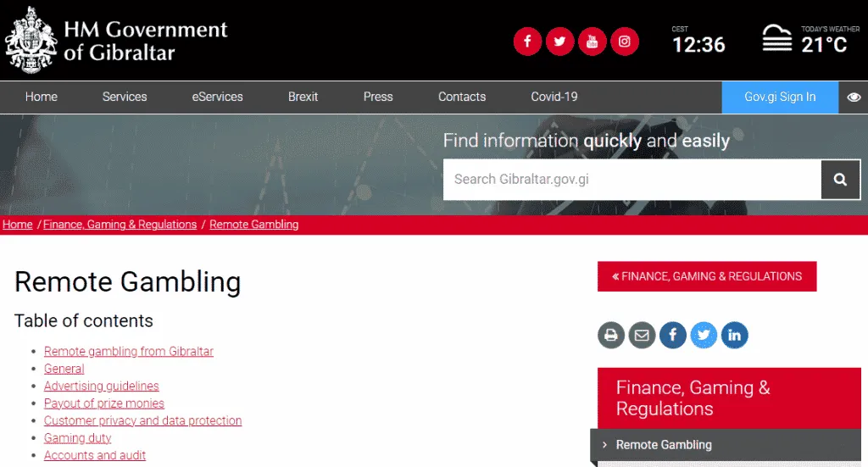Open the Services menu

click(x=125, y=97)
